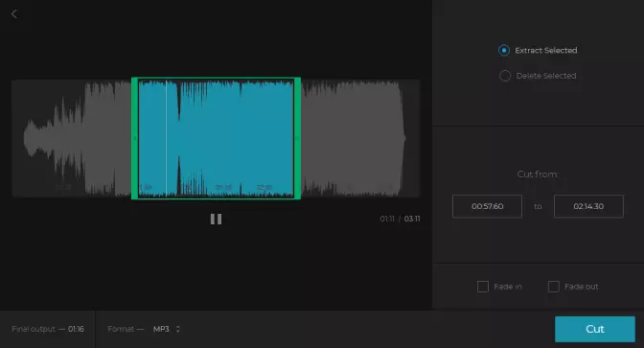Click the white playhead line in waveform
The height and width of the screenshot is (348, 644).
click(x=166, y=138)
